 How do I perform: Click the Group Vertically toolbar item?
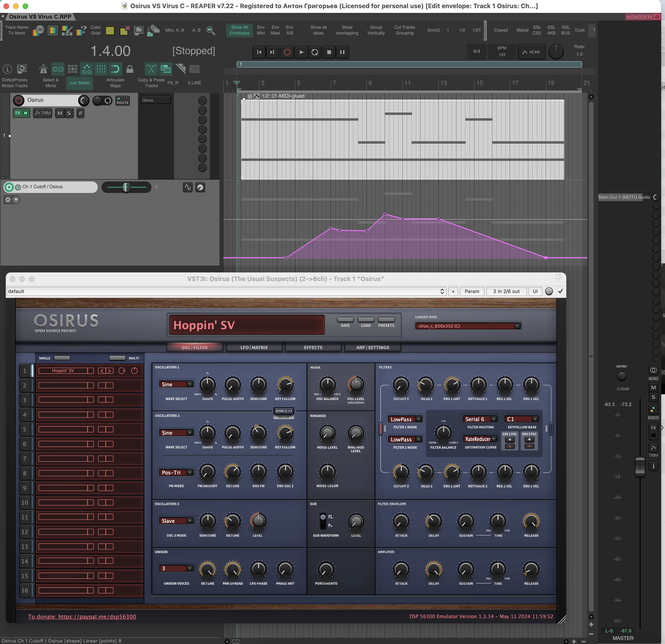376,30
